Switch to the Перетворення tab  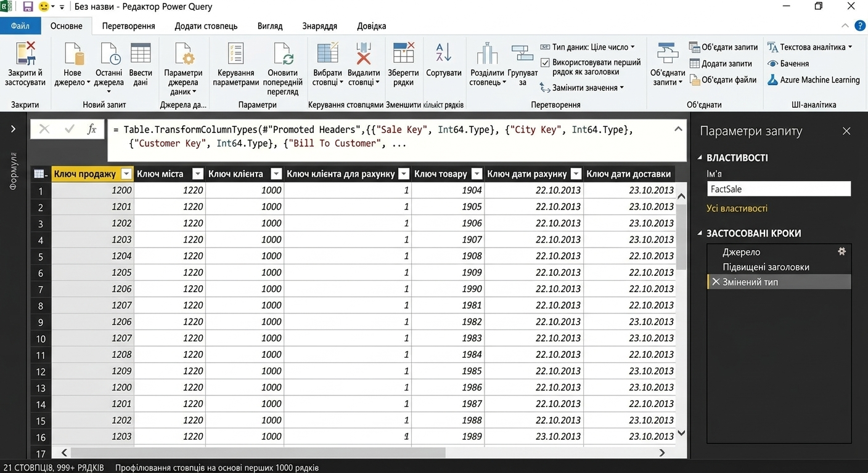[x=128, y=26]
